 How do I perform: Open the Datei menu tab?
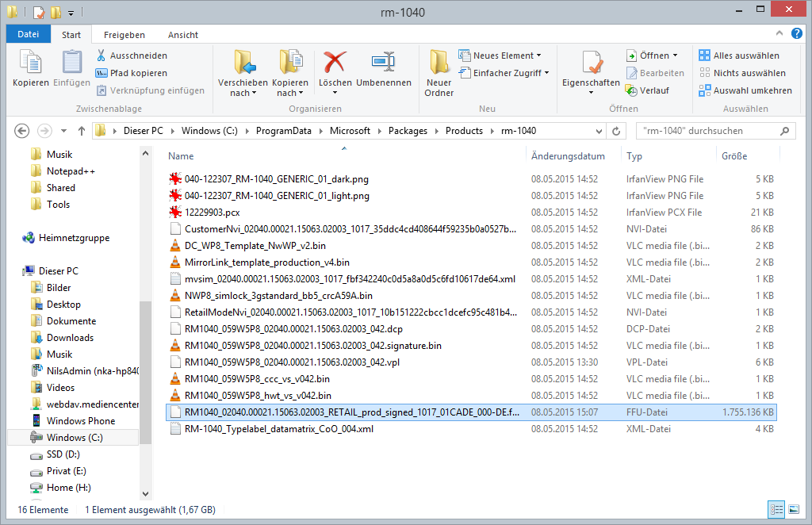pos(28,34)
